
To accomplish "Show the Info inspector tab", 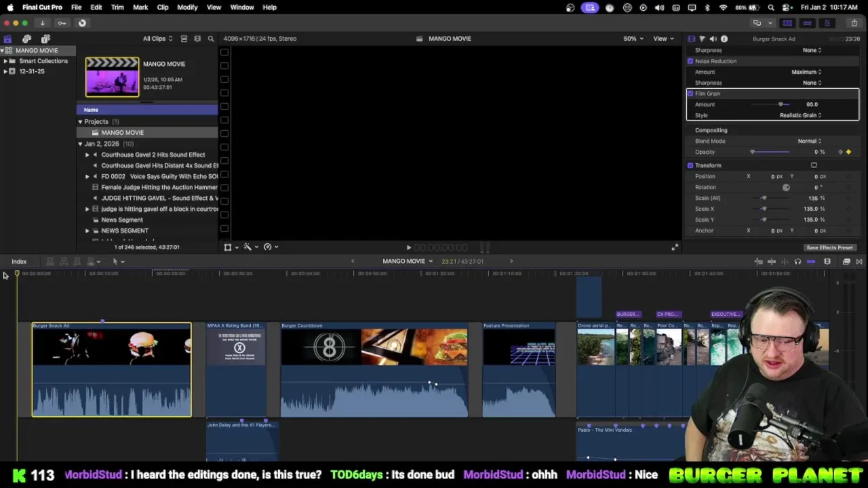I will tap(724, 39).
